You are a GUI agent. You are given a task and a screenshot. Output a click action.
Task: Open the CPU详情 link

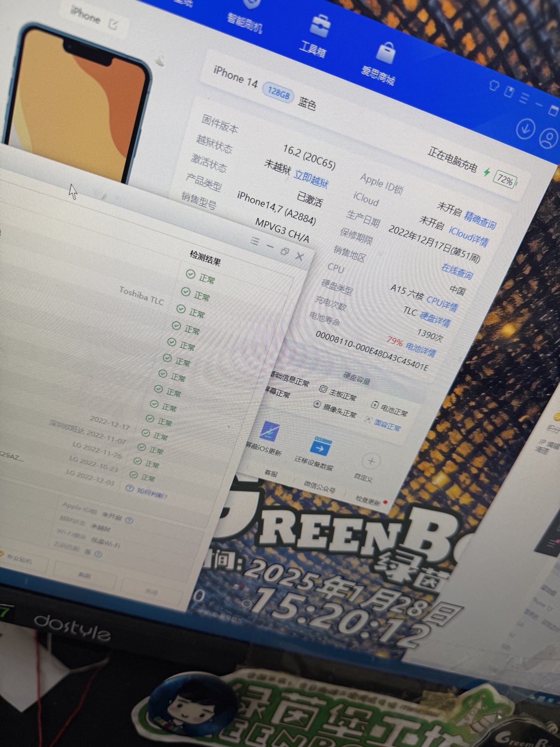442,303
